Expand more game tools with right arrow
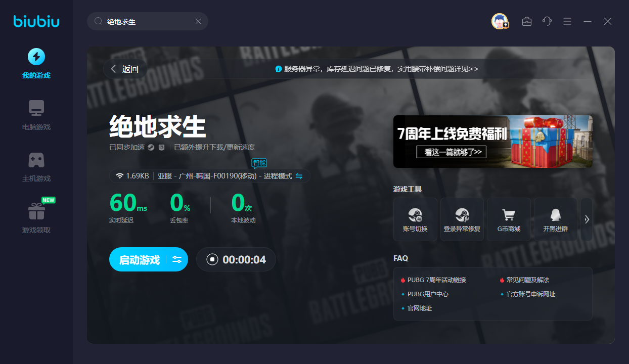 coord(587,219)
